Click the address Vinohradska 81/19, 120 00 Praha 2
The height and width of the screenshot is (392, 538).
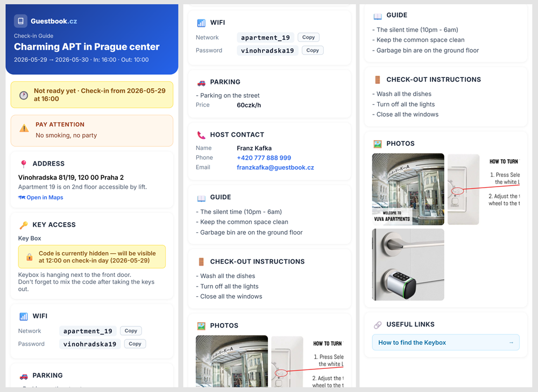[x=70, y=177]
